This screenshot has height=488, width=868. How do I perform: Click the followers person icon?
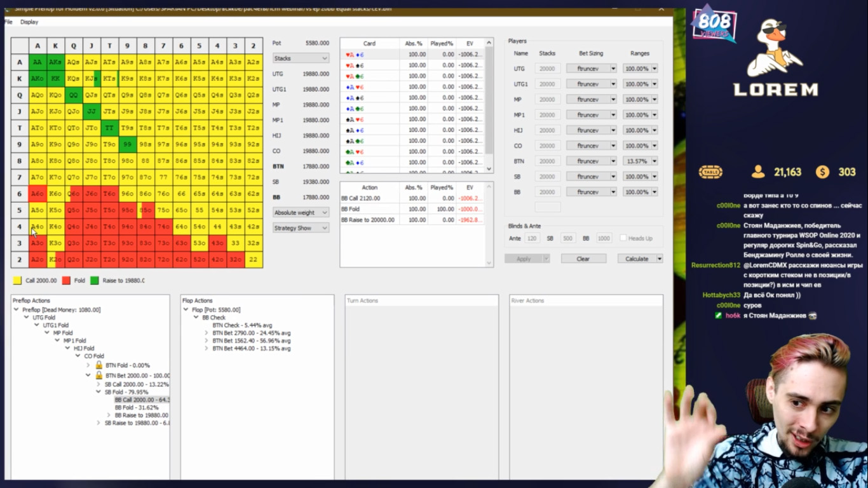tap(757, 172)
